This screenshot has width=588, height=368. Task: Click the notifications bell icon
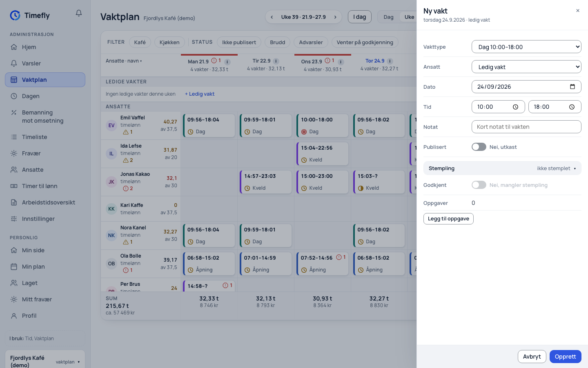79,13
